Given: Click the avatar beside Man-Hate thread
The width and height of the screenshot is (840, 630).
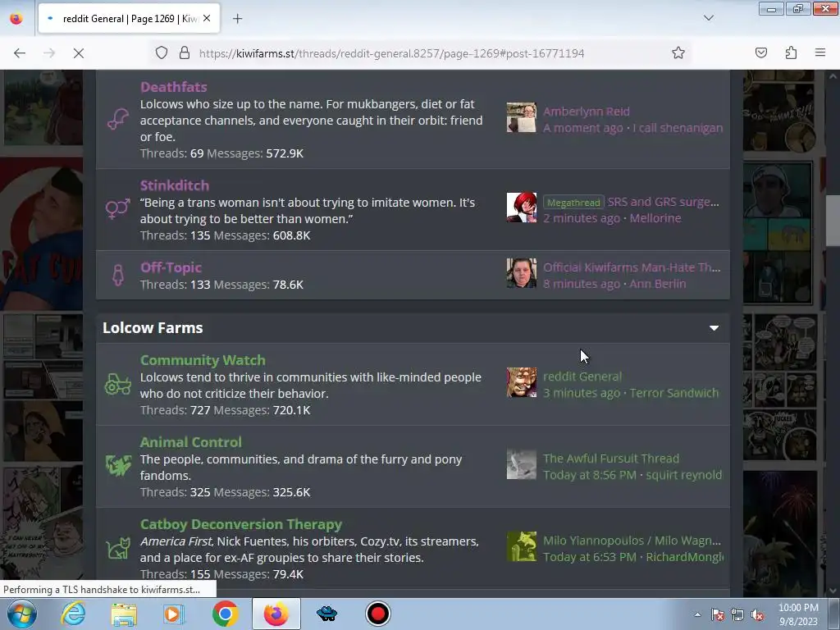Looking at the screenshot, I should pos(521,273).
